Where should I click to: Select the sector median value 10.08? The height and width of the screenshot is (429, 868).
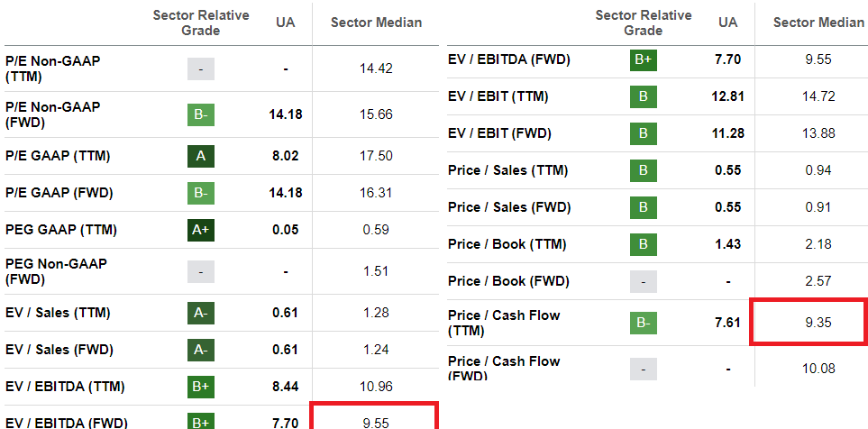tap(818, 368)
